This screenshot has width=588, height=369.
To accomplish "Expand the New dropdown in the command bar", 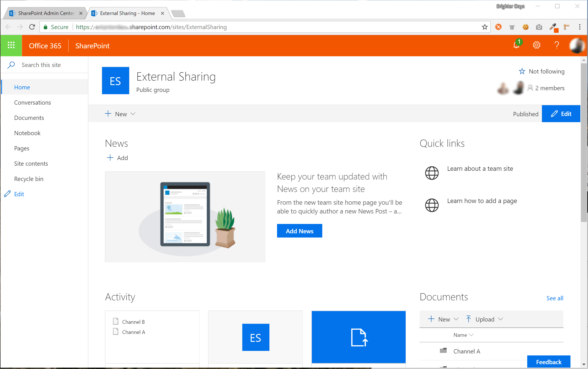I will 120,114.
